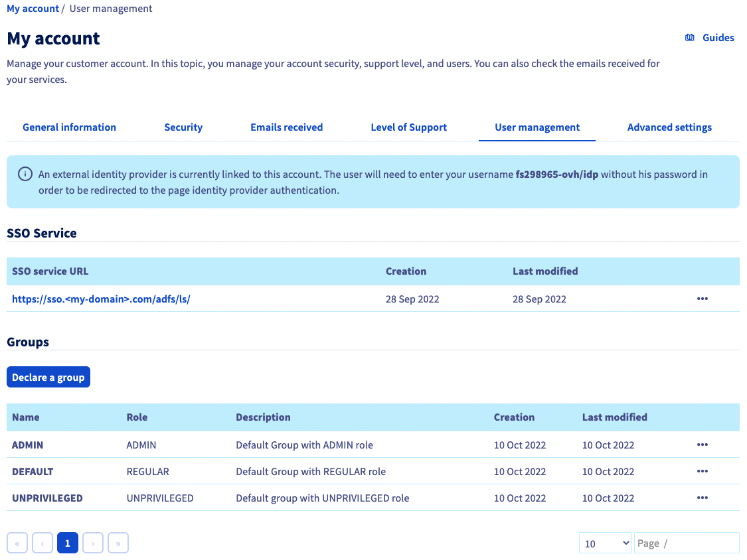Click User management breadcrumb text
This screenshot has height=560, width=747.
click(110, 9)
